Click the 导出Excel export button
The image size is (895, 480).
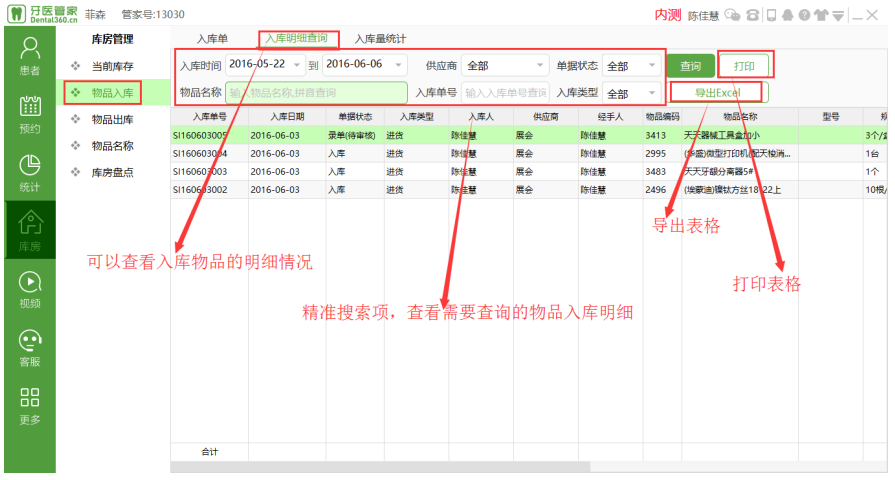718,92
